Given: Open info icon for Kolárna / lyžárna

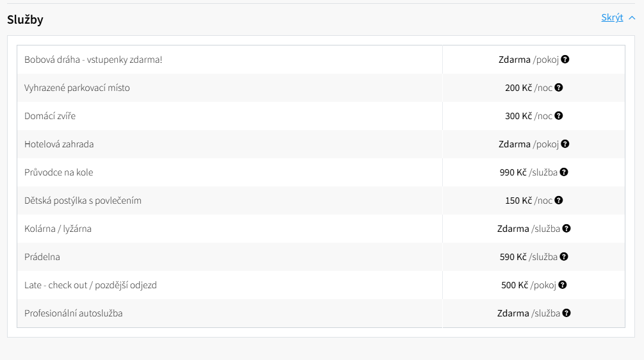Looking at the screenshot, I should coord(566,229).
